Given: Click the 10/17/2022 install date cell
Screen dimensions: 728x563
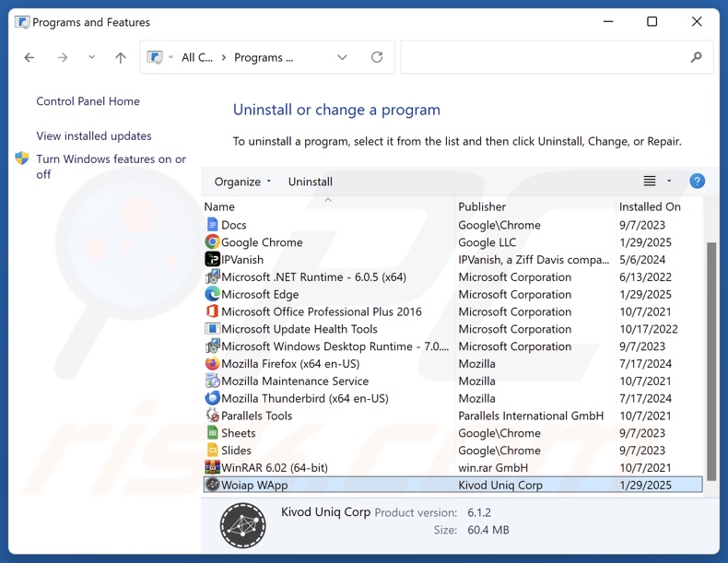Looking at the screenshot, I should 648,329.
